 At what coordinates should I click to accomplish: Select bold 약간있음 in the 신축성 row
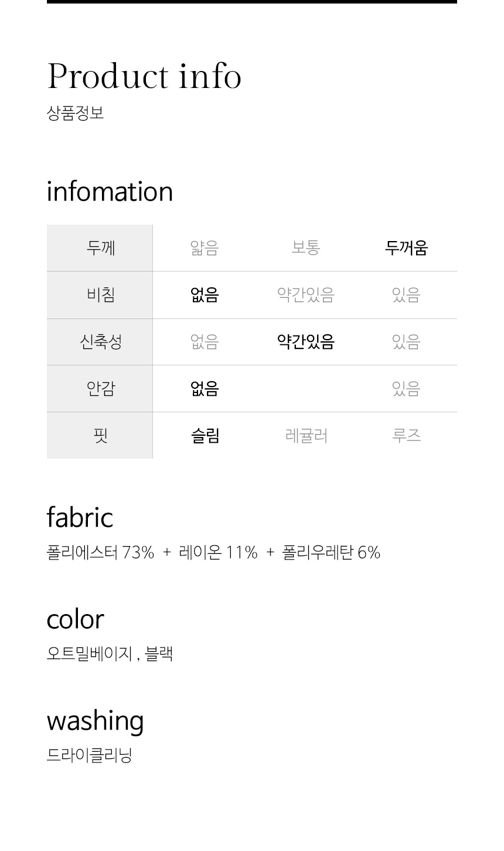[x=305, y=341]
